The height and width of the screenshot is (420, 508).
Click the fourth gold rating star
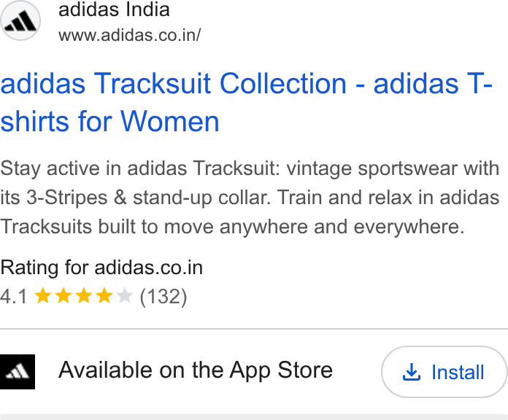coord(104,296)
